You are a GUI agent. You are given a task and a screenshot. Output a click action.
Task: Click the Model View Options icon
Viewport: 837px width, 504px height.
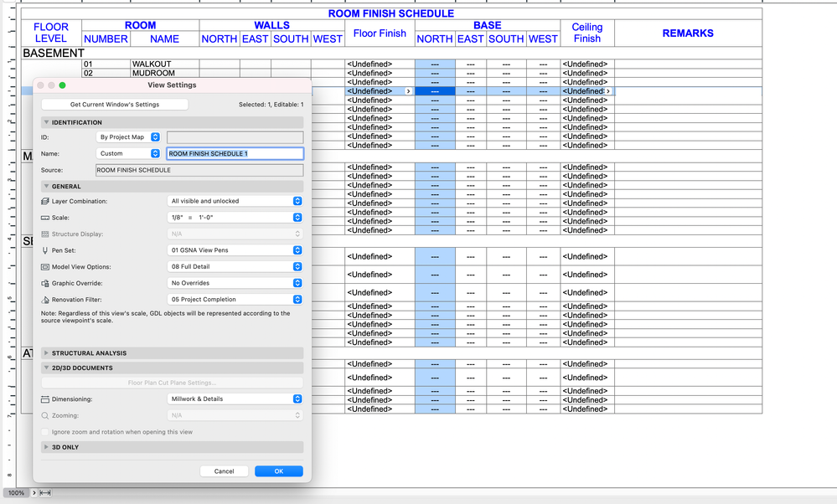pyautogui.click(x=44, y=266)
